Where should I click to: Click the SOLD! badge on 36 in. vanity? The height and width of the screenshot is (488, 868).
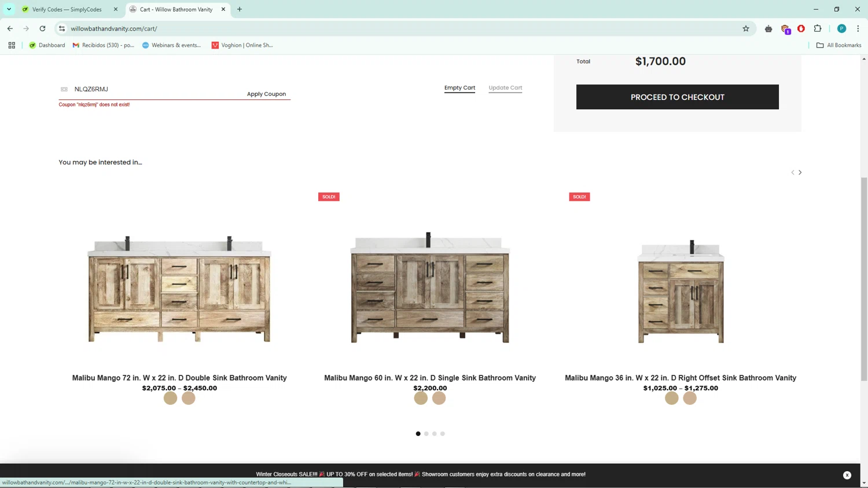coord(579,197)
